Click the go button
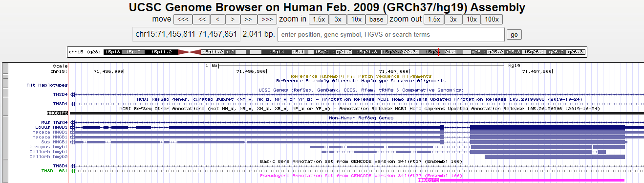Screen dimensions: 644x183 pyautogui.click(x=514, y=35)
